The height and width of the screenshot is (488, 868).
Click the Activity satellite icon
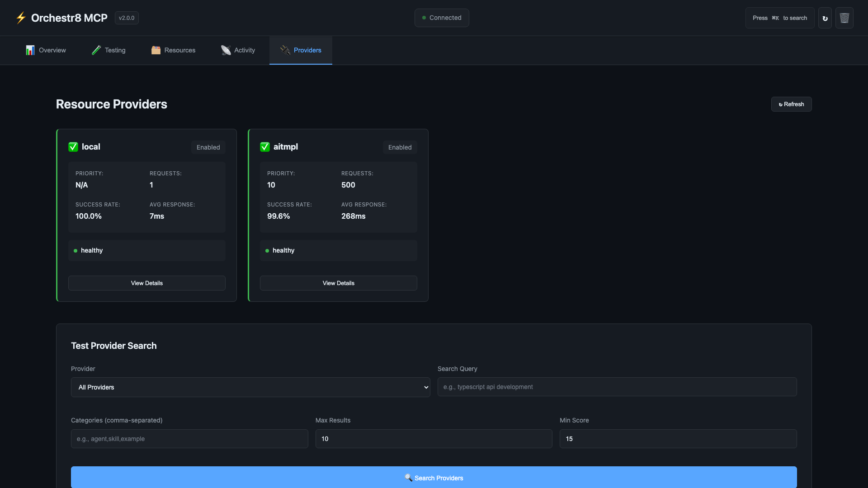coord(226,50)
